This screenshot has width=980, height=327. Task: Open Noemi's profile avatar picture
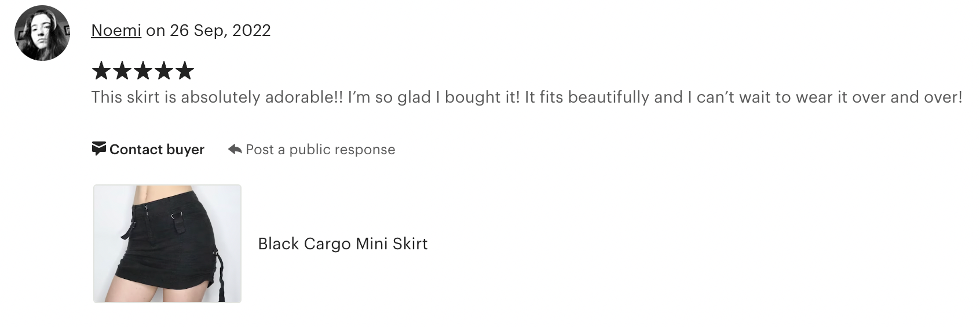tap(42, 33)
